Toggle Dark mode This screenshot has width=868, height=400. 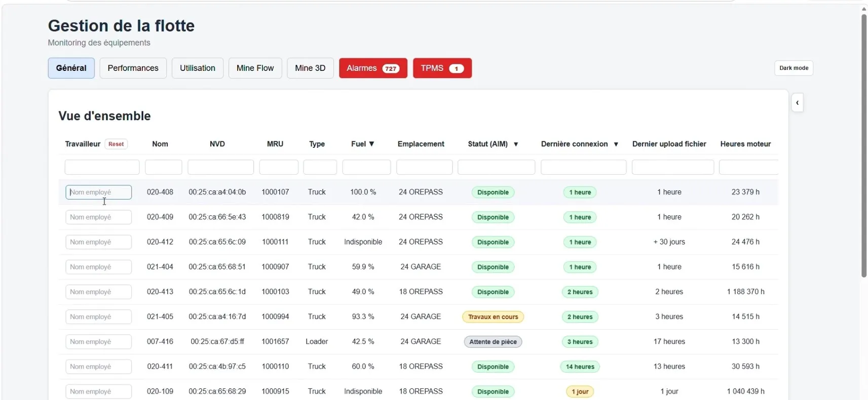click(794, 68)
